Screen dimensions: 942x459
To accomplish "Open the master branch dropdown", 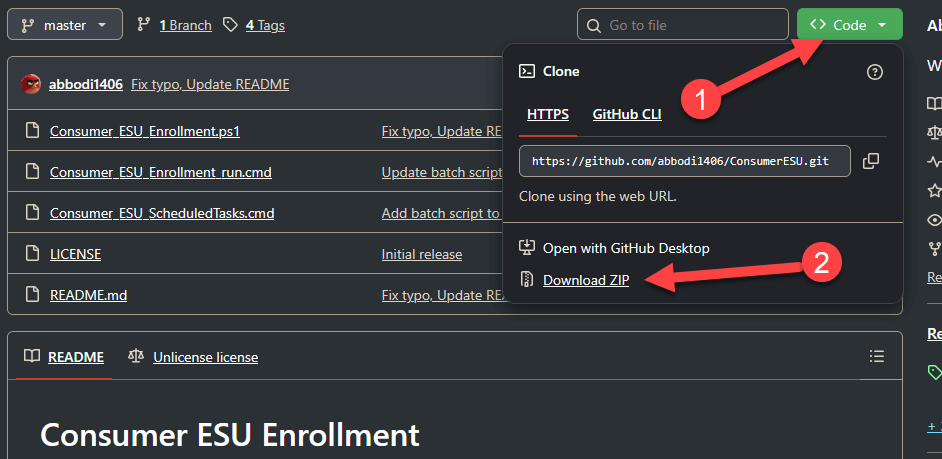I will point(65,25).
